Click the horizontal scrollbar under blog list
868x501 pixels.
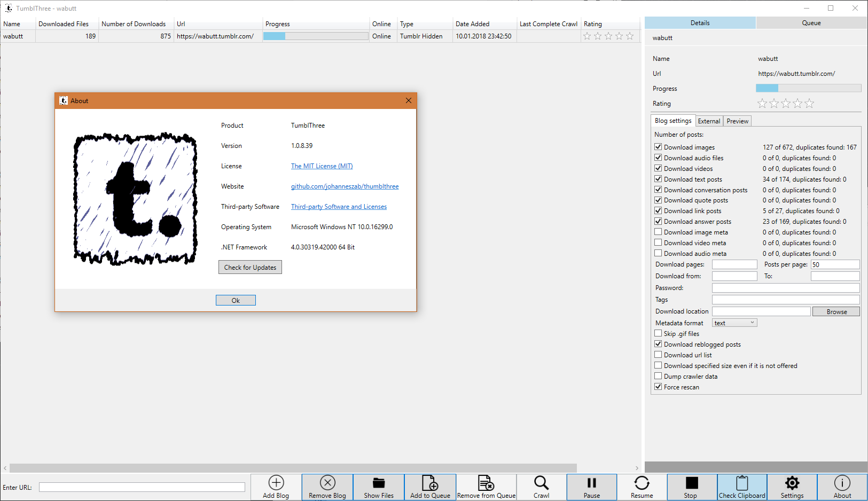click(x=293, y=468)
